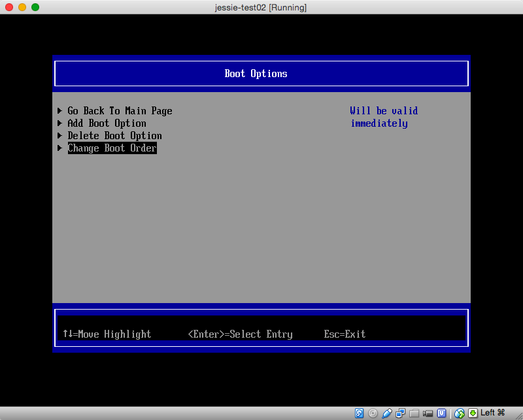Click the keyboard capture green arrow icon
Screen dimensions: 523x420
point(473,413)
